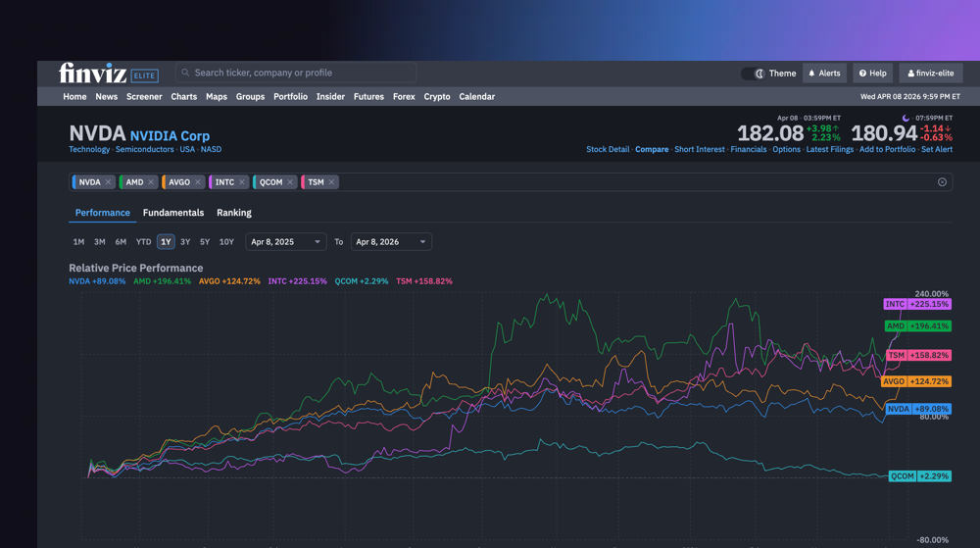Open the Short Interest link
This screenshot has width=980, height=548.
click(x=700, y=150)
